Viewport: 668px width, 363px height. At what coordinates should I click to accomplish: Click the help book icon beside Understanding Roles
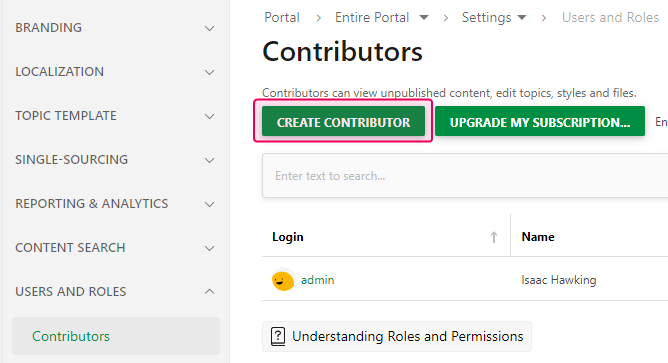click(278, 336)
